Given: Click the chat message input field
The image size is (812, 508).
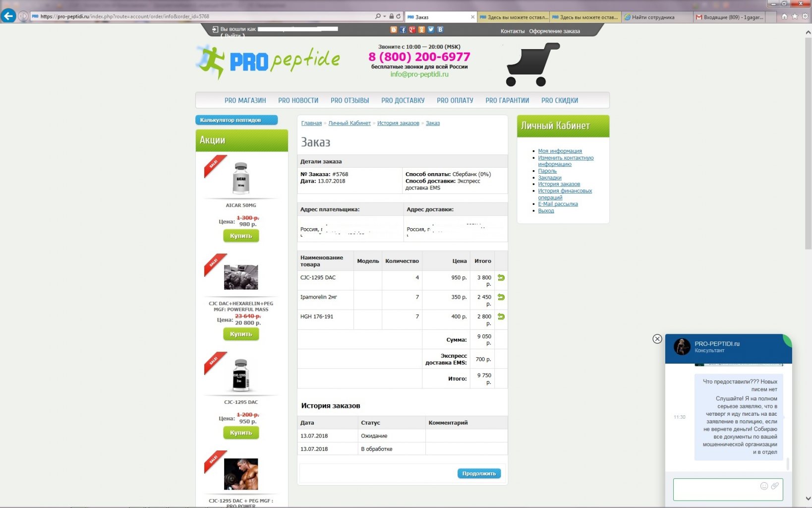Looking at the screenshot, I should (x=728, y=490).
